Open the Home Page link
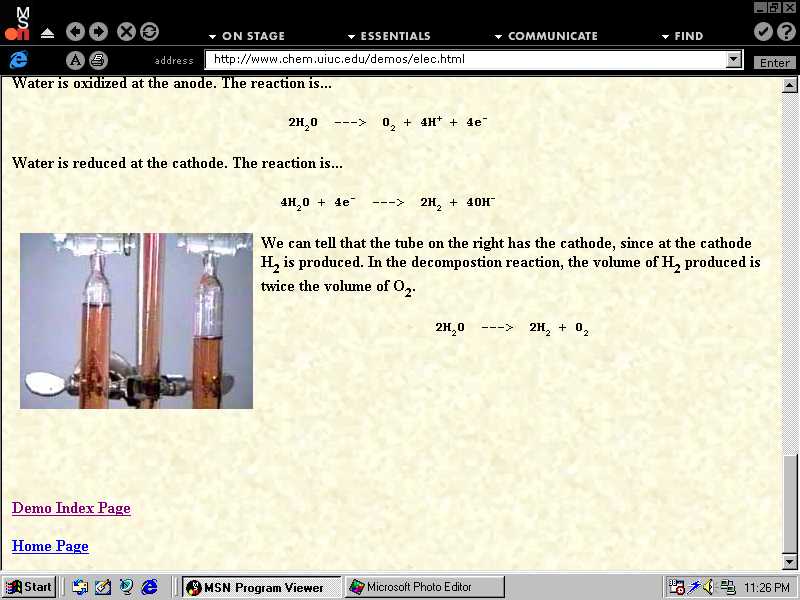The width and height of the screenshot is (800, 600). [50, 546]
